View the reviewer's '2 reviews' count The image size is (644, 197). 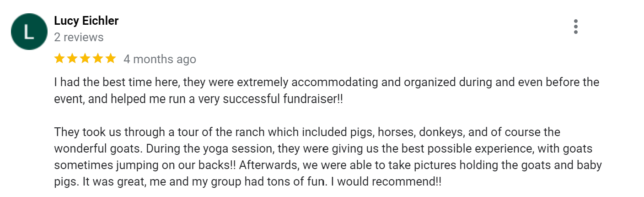[79, 37]
